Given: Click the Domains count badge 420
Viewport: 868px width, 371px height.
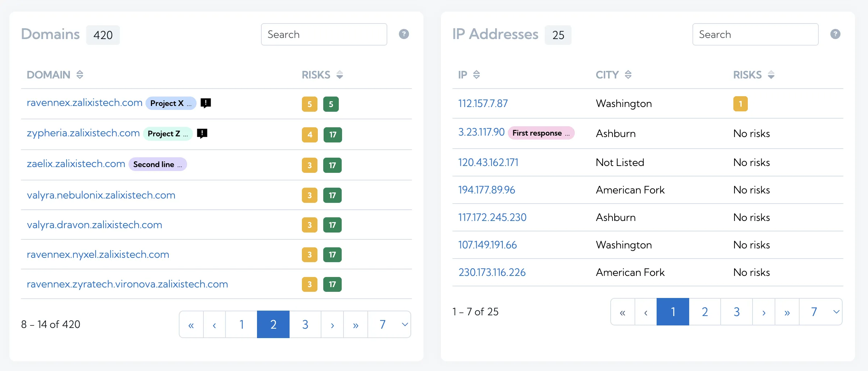Looking at the screenshot, I should (103, 35).
